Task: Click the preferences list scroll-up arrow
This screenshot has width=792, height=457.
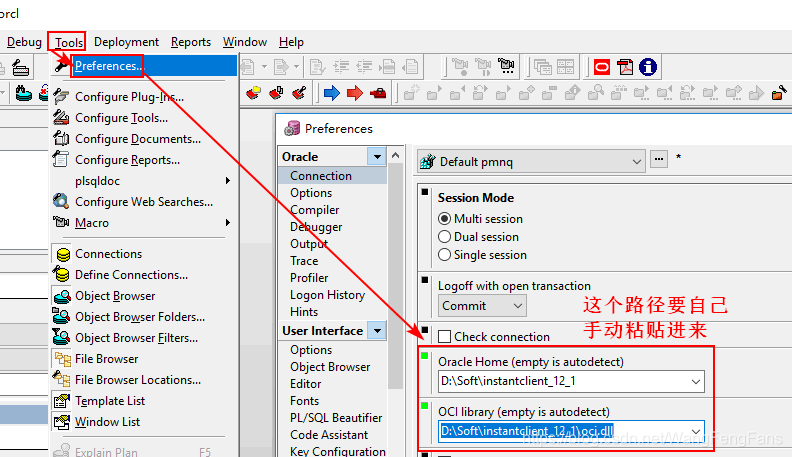Action: click(x=395, y=156)
